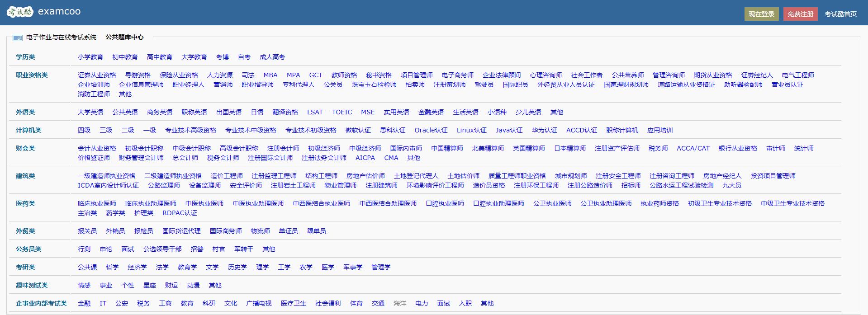Open 证券从业资格 link
The height and width of the screenshot is (315, 868).
pos(97,75)
